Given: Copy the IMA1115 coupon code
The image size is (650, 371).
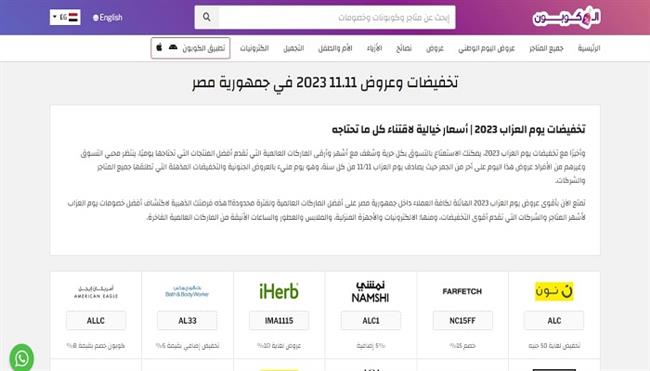Looking at the screenshot, I should point(279,320).
